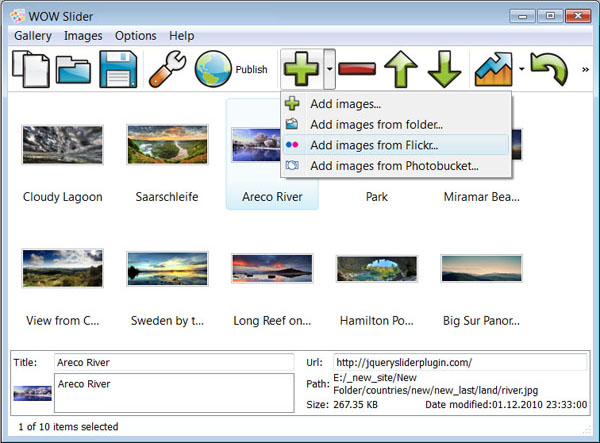Select the Saarschleife thumbnail
The image size is (600, 443).
[x=167, y=145]
